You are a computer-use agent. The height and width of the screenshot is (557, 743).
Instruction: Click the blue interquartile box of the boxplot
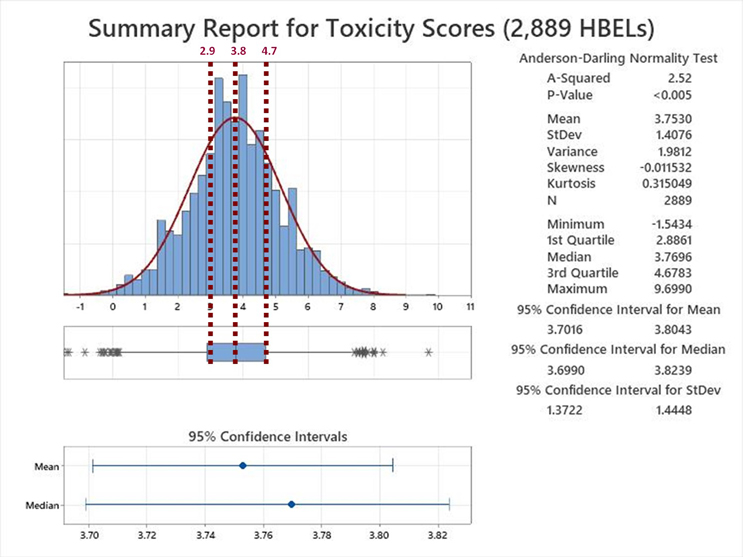coord(237,353)
